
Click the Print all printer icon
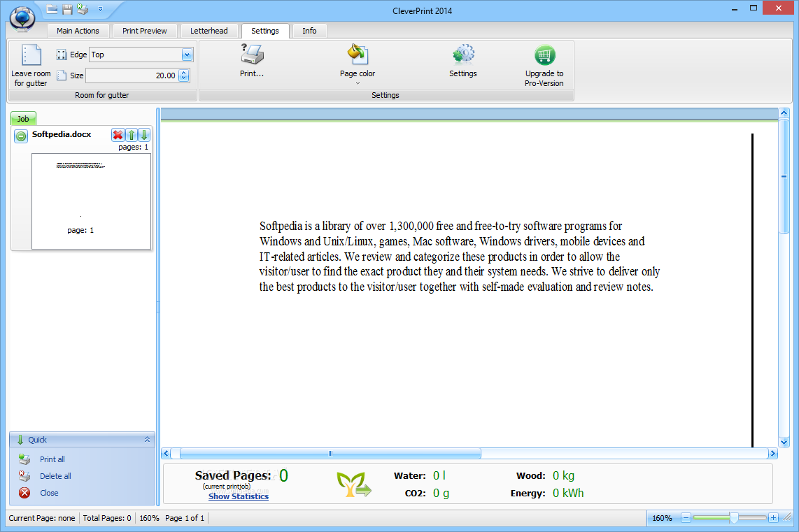(x=24, y=459)
